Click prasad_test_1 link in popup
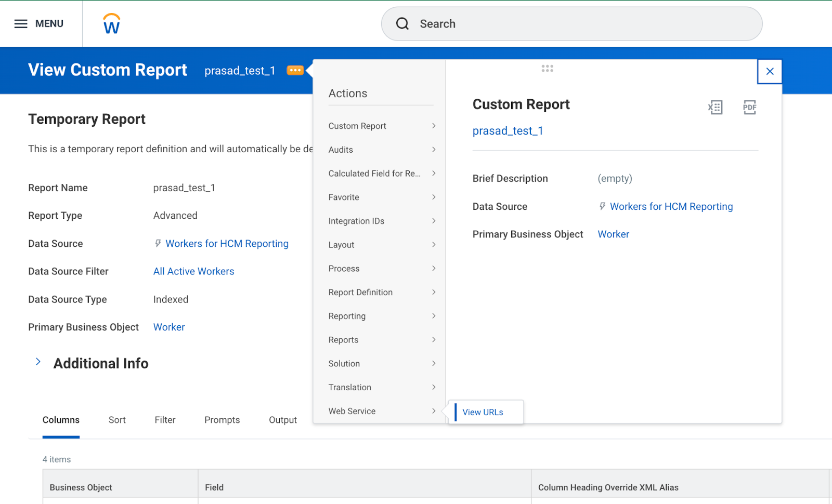Viewport: 832px width, 504px height. tap(508, 131)
